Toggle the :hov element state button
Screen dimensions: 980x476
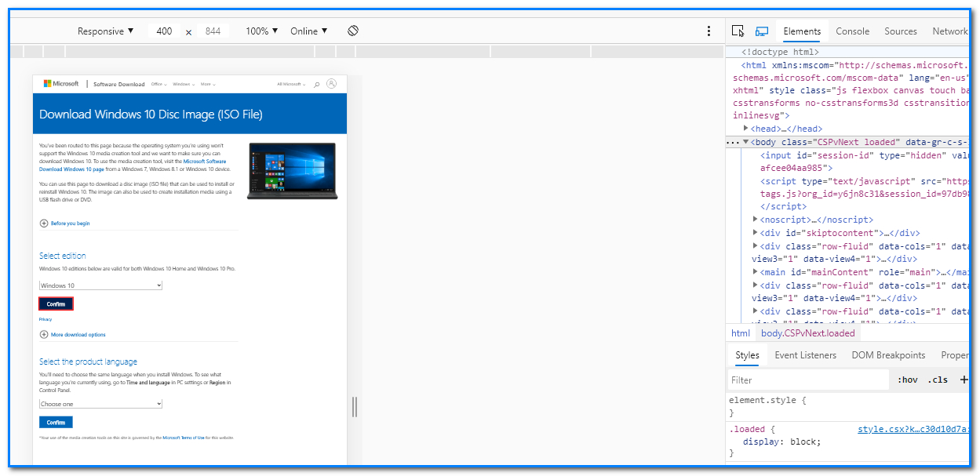tap(907, 380)
